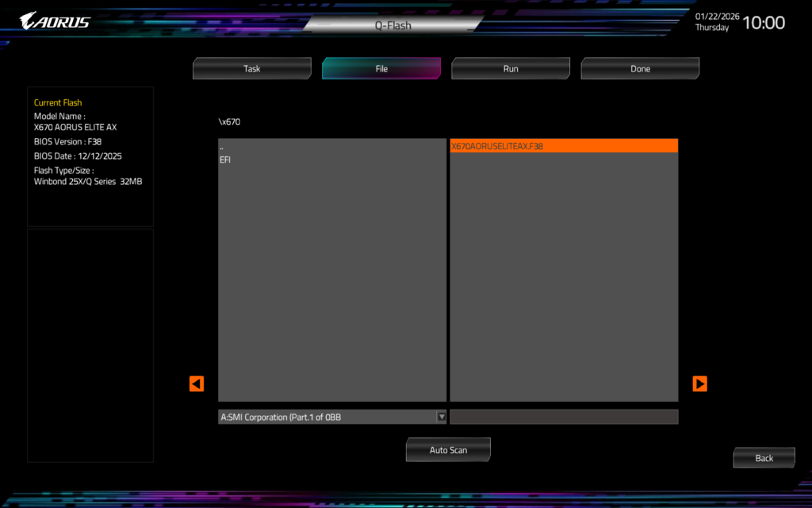Viewport: 812px width, 508px height.
Task: Click the Auto Scan button
Action: click(x=448, y=450)
